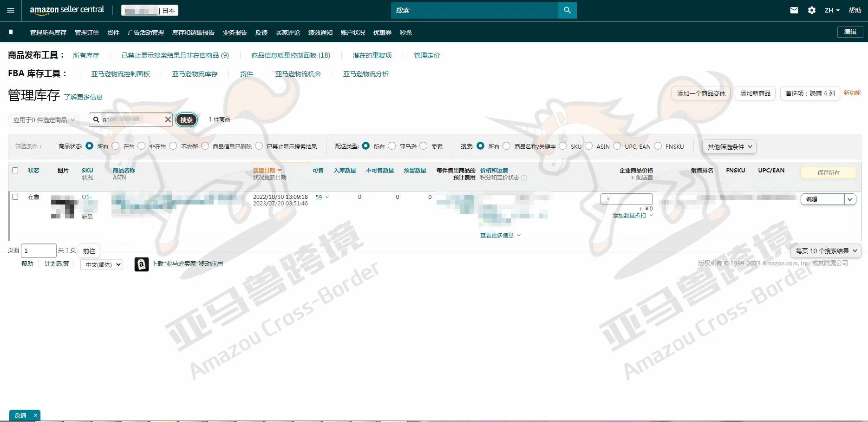
Task: Open the mail messages icon
Action: tap(794, 10)
